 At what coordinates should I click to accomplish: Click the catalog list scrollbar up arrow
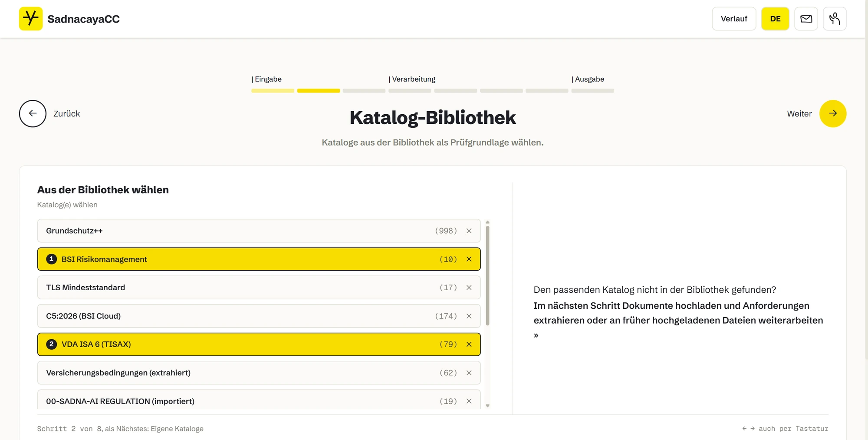487,222
